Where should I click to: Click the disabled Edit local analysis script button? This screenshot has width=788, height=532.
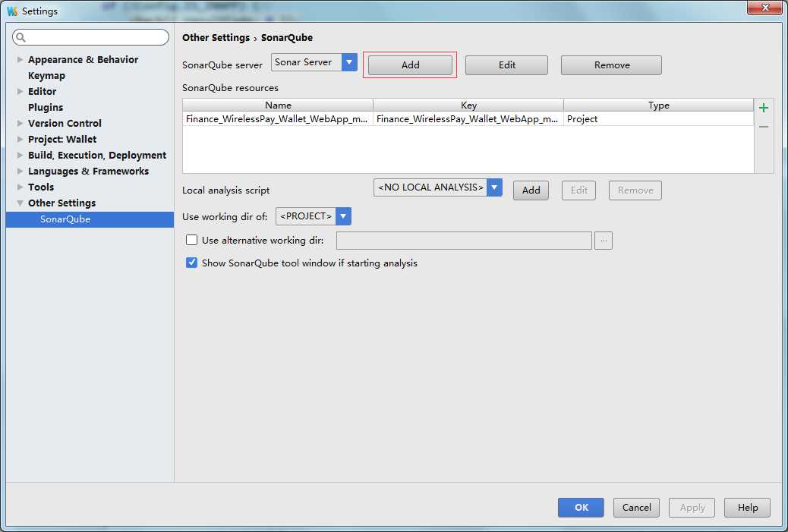[579, 190]
